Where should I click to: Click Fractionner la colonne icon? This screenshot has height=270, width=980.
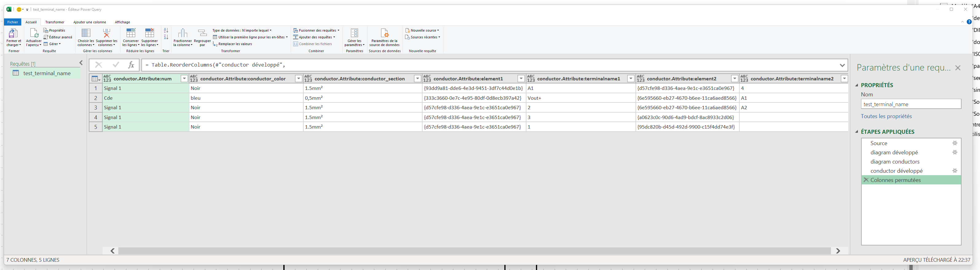pos(183,34)
